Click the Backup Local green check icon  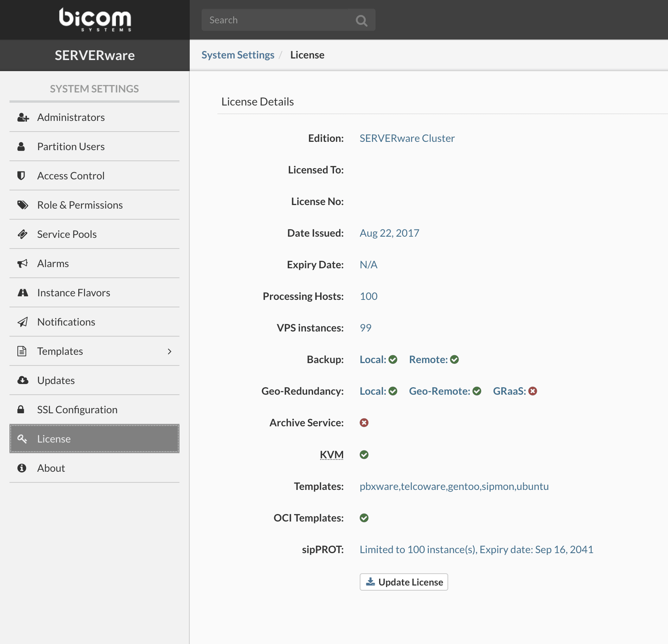393,360
